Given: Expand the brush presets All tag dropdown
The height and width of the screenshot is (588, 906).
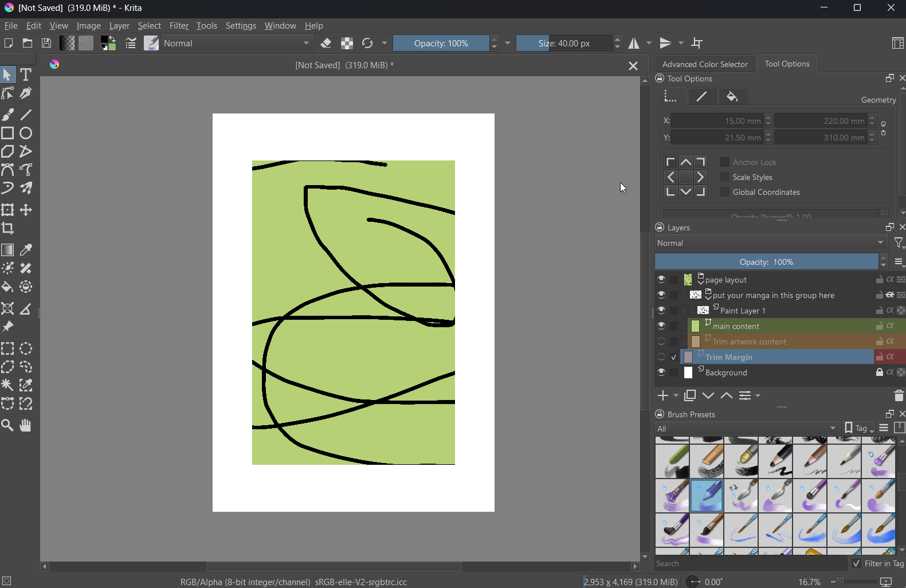Looking at the screenshot, I should [x=747, y=429].
